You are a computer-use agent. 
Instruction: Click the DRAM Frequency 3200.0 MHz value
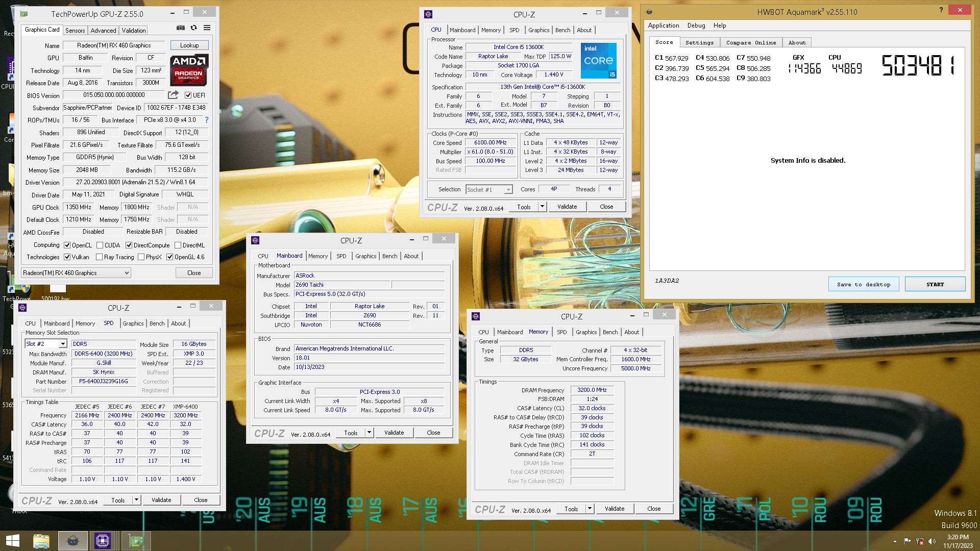592,390
